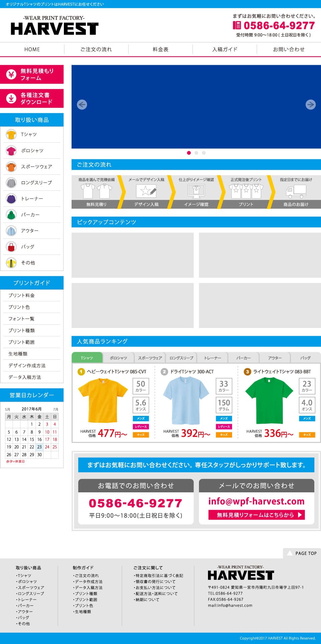Select the second slideshow pagination dot
Screen dimensions: 321x644
click(196, 153)
